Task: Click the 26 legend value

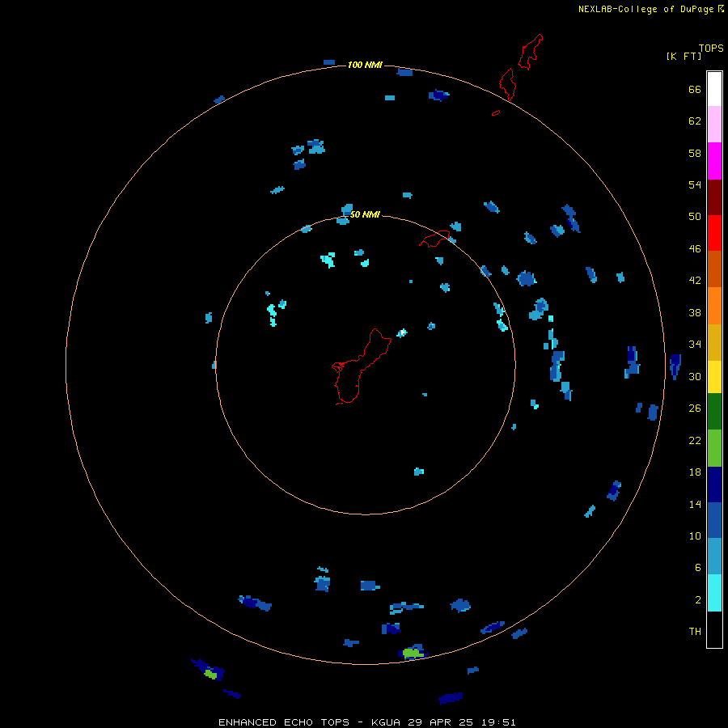Action: click(x=695, y=408)
